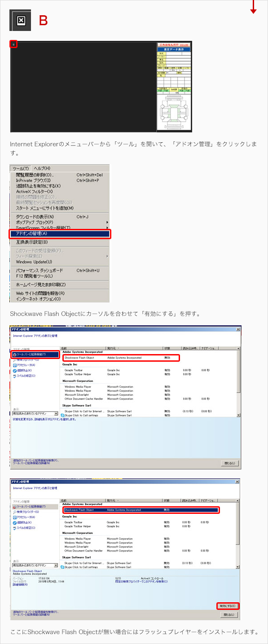Sort by 名前 column header in dialog without 有効にする button
Image resolution: width=268 pixels, height=644 pixels.
point(83,348)
